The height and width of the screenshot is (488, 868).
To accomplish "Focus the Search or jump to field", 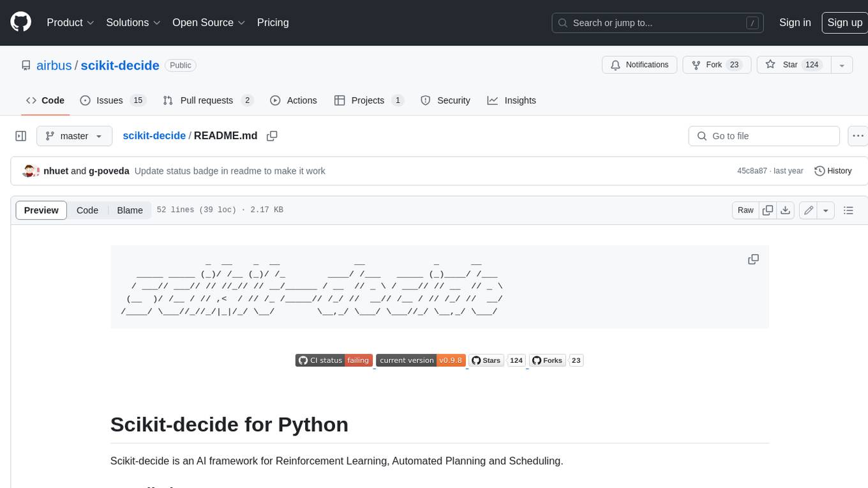I will (x=658, y=23).
